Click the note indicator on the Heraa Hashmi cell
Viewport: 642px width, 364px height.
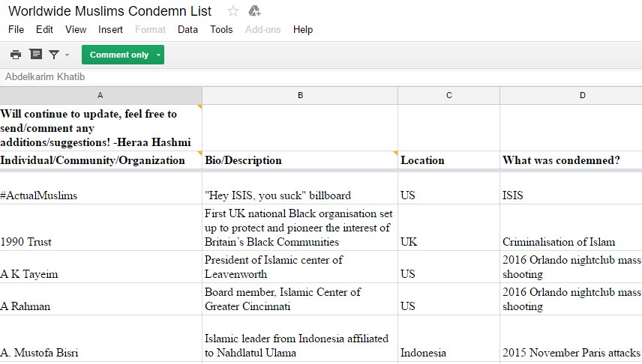coord(199,107)
